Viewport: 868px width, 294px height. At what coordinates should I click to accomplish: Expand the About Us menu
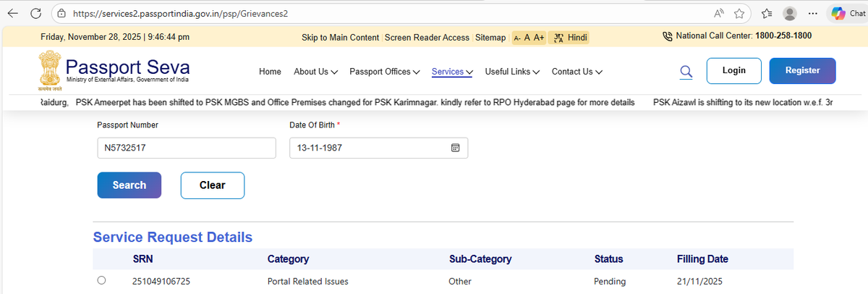click(x=315, y=72)
